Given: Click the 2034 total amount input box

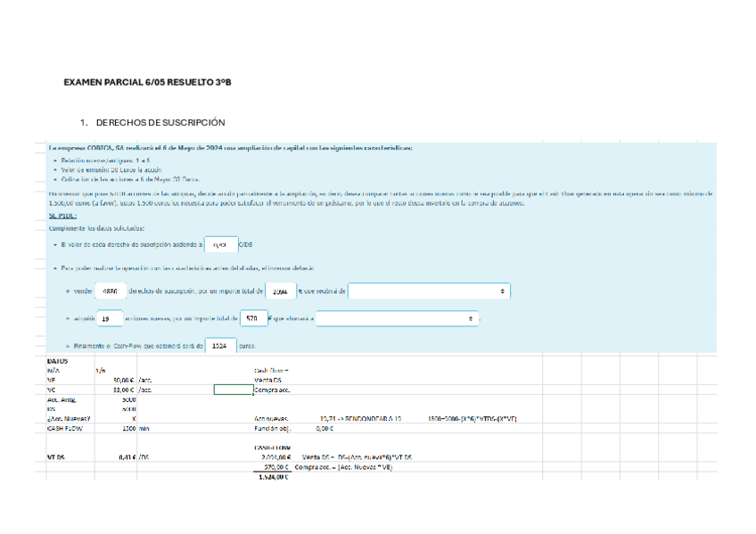Looking at the screenshot, I should (280, 292).
